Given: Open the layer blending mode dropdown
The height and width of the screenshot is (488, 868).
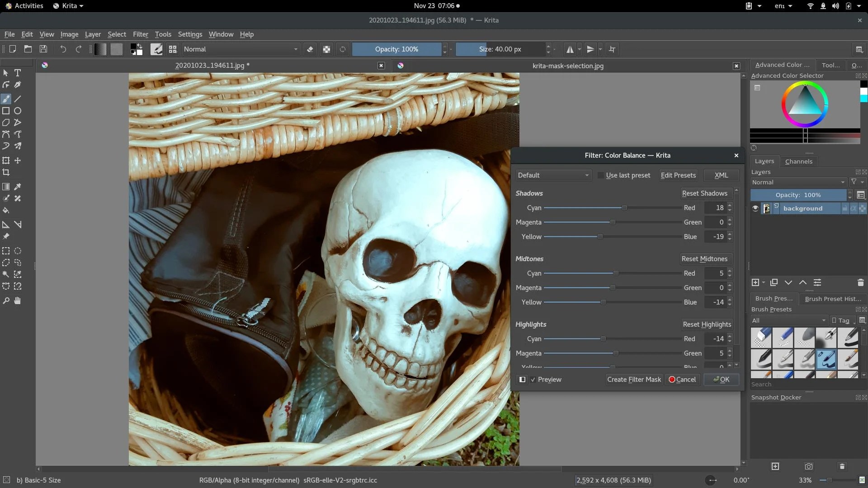Looking at the screenshot, I should [x=798, y=182].
